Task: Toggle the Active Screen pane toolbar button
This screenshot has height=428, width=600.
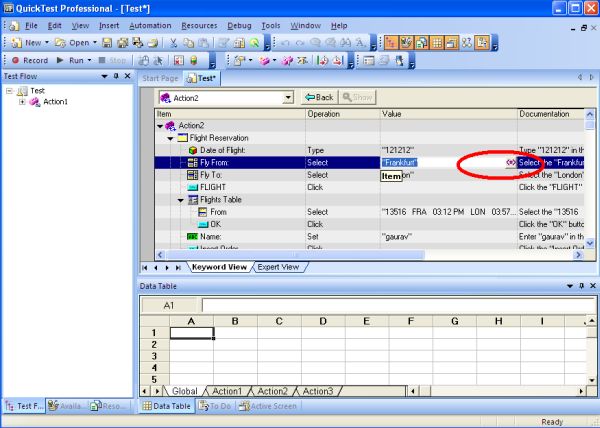Action: click(x=452, y=43)
